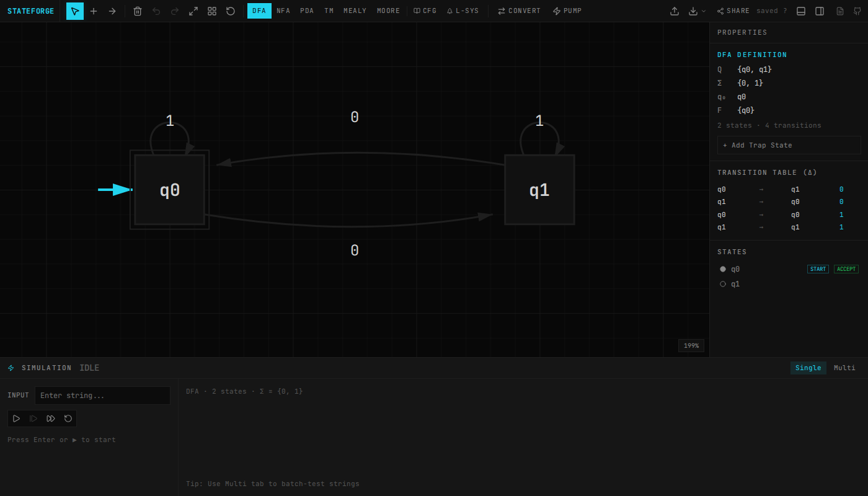The width and height of the screenshot is (868, 496).
Task: Open the PUMP lemma tool
Action: coord(567,11)
